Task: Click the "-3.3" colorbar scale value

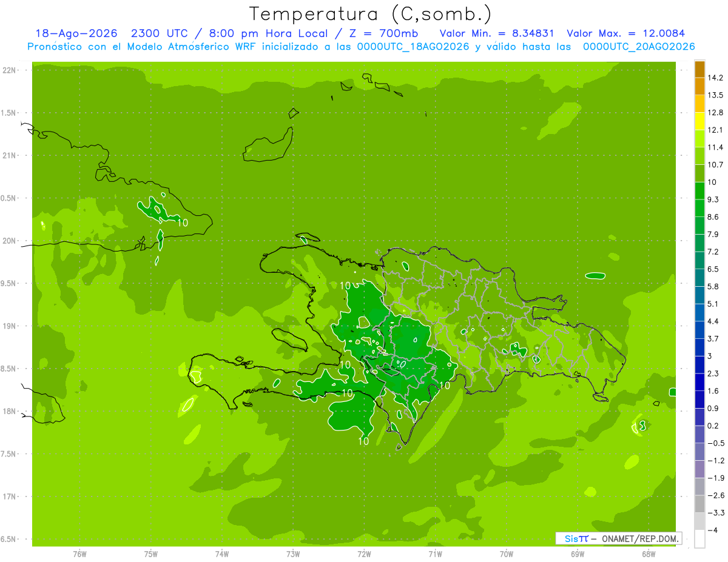Action: click(x=716, y=513)
